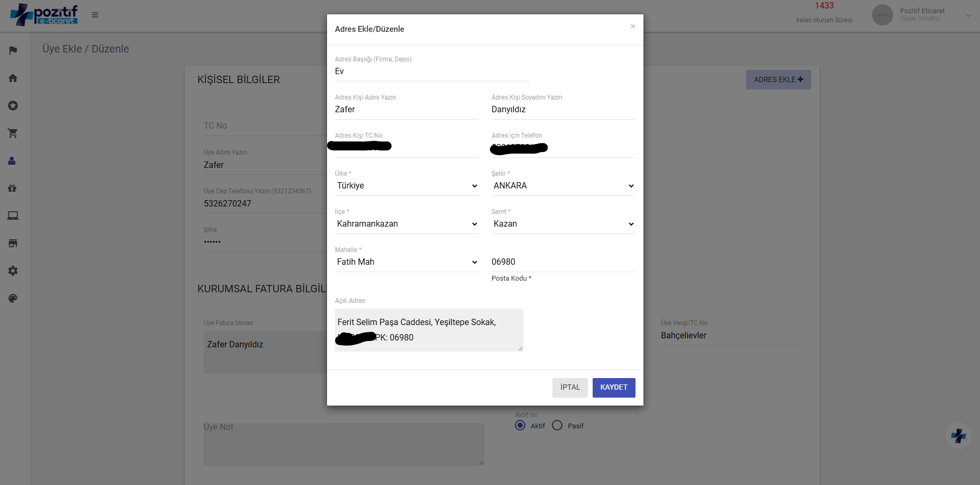This screenshot has height=485, width=980.
Task: Click the flag icon in sidebar
Action: click(x=13, y=50)
